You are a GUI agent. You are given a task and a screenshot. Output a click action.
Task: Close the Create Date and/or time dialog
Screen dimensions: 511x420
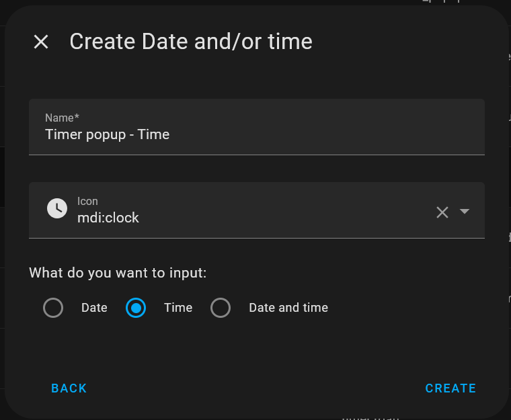point(41,42)
